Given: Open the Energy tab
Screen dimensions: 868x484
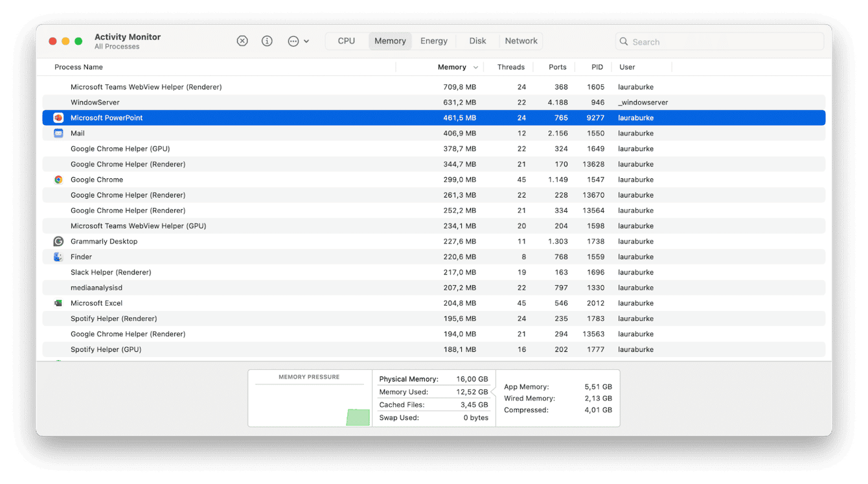Looking at the screenshot, I should pos(433,40).
